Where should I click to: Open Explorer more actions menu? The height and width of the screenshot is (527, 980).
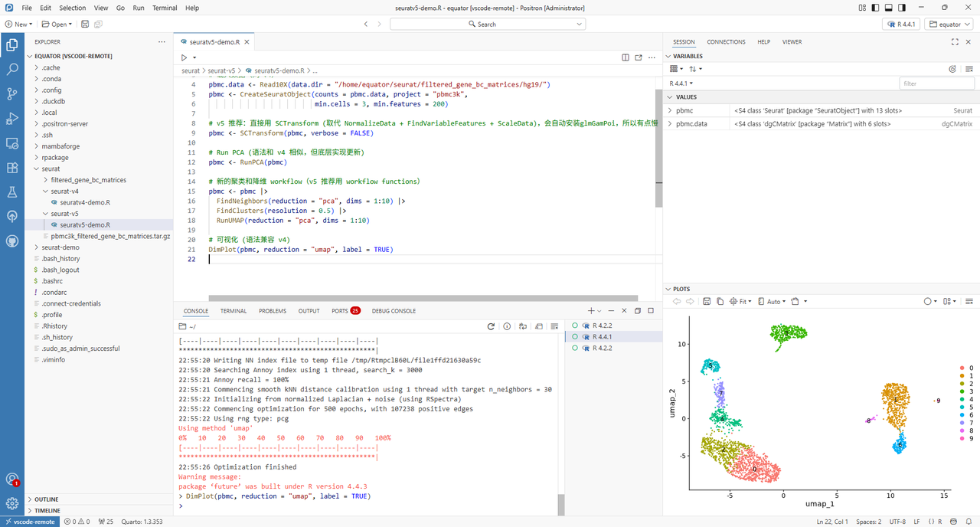(x=162, y=42)
